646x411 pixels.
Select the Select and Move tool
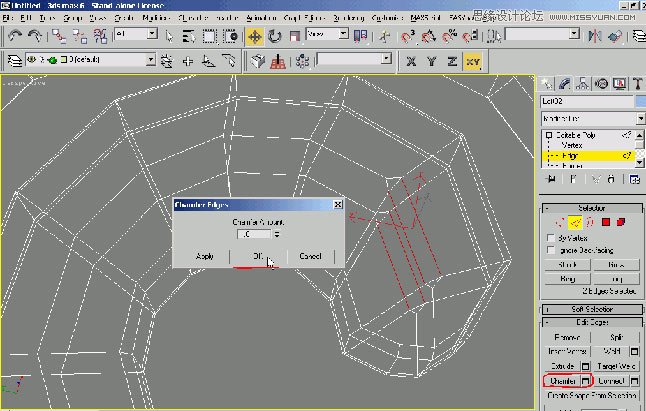pyautogui.click(x=254, y=36)
